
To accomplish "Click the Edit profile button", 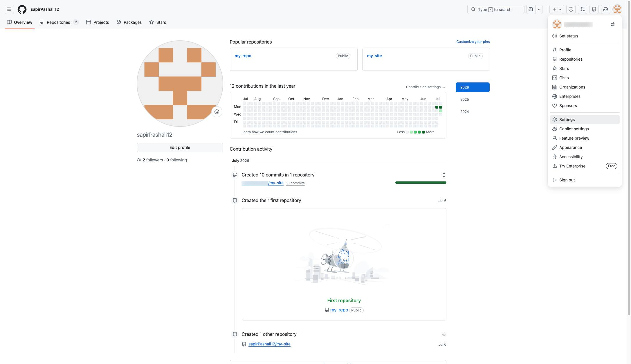I will click(180, 147).
